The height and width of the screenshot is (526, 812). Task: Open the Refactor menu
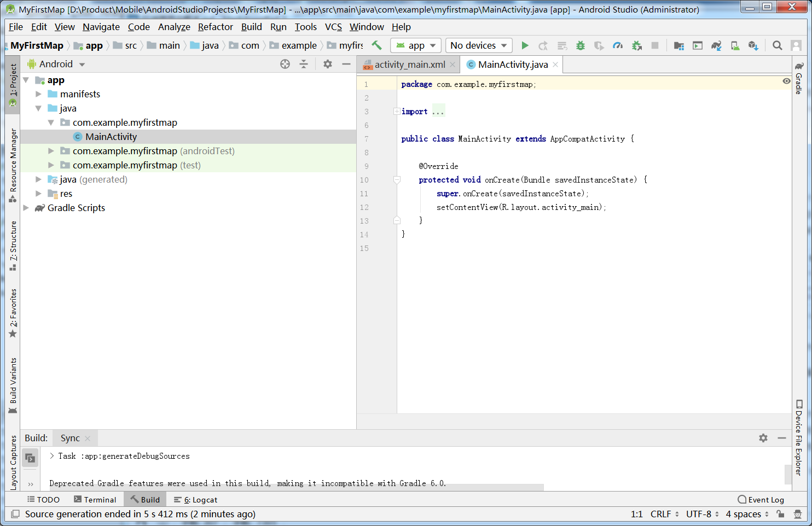215,27
